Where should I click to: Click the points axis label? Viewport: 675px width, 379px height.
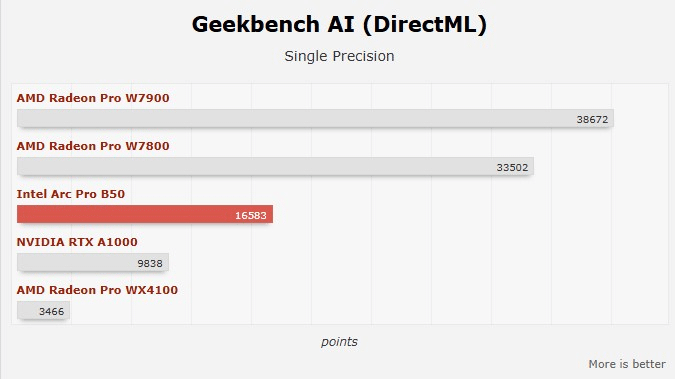click(339, 342)
